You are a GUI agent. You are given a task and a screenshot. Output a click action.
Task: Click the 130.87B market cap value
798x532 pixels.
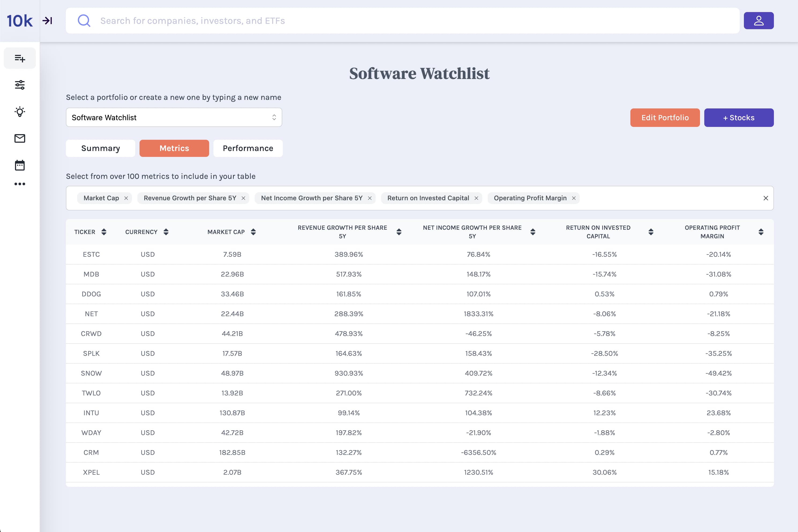[232, 413]
